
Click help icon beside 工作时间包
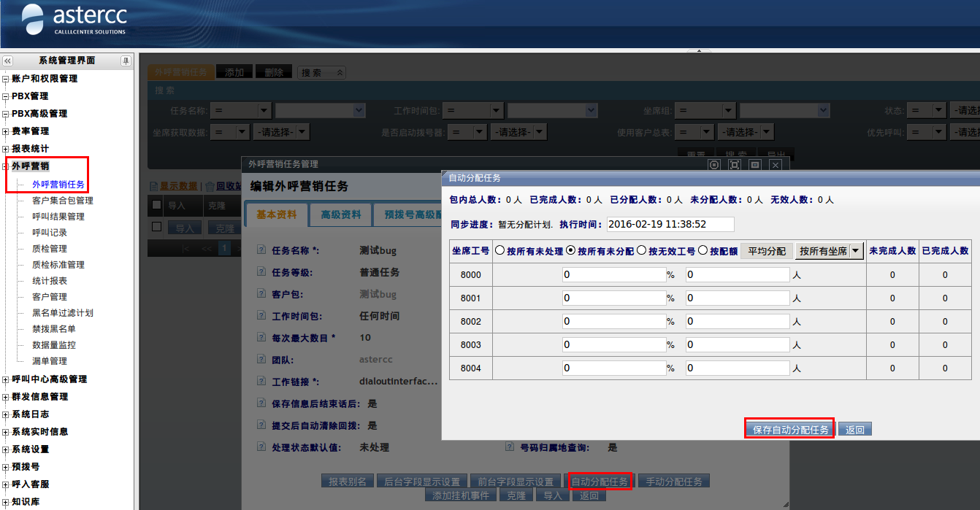pos(261,316)
